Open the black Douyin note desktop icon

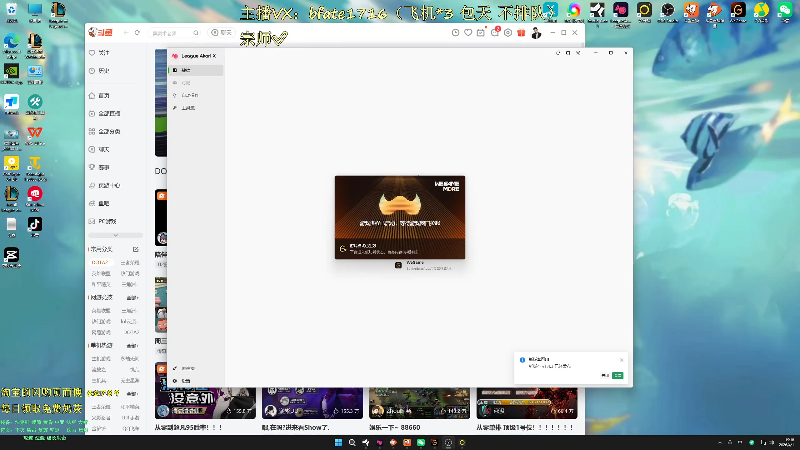click(35, 227)
